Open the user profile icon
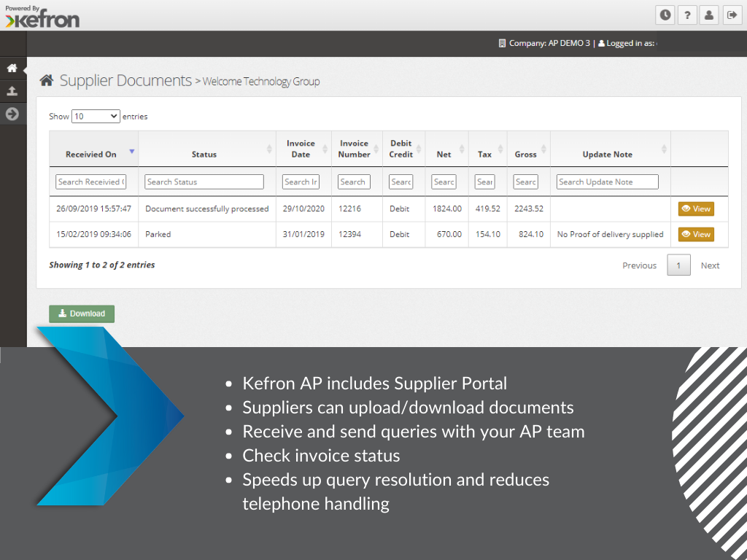Screen dimensions: 747x560 [709, 15]
